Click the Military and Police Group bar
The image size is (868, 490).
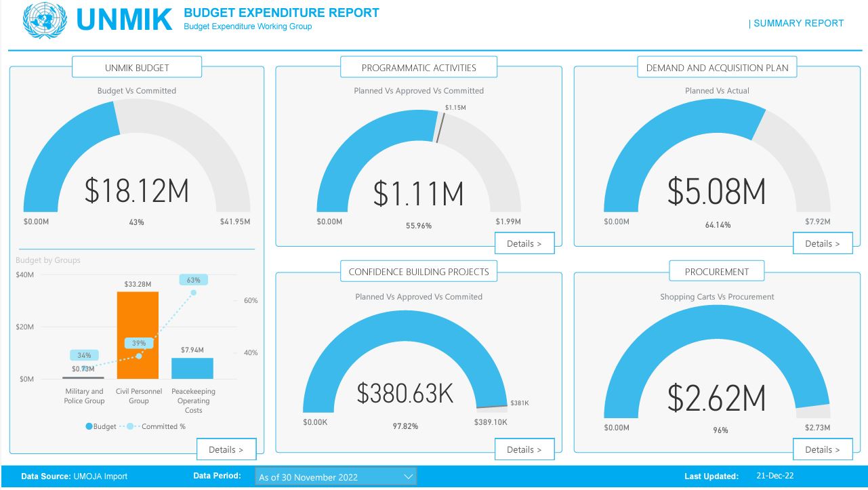coord(83,377)
